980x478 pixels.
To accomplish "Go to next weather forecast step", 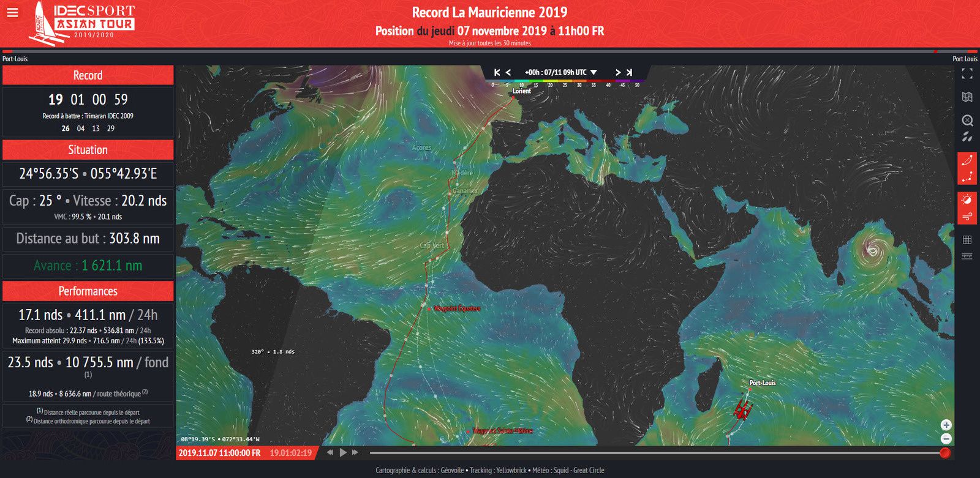I will [x=617, y=72].
